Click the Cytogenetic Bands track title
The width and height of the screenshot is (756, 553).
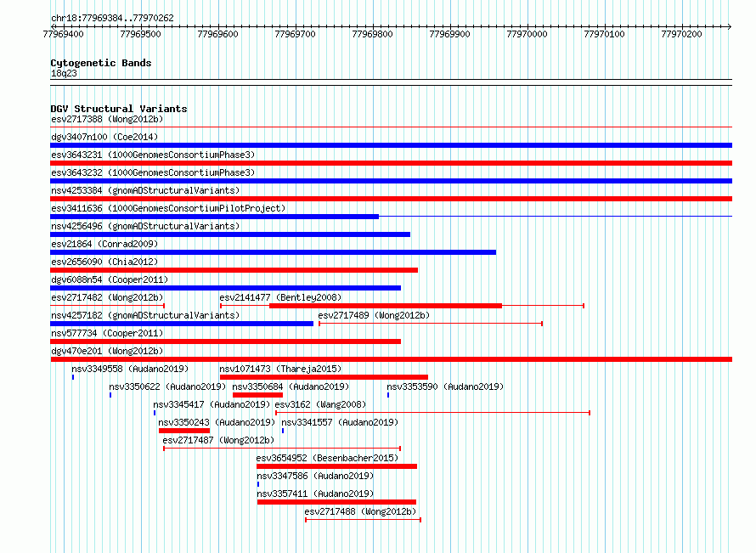(x=101, y=63)
